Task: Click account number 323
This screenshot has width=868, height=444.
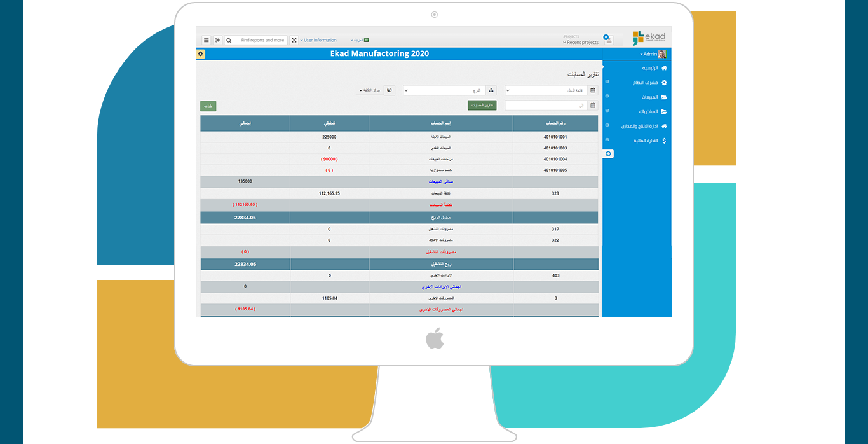Action: (555, 193)
